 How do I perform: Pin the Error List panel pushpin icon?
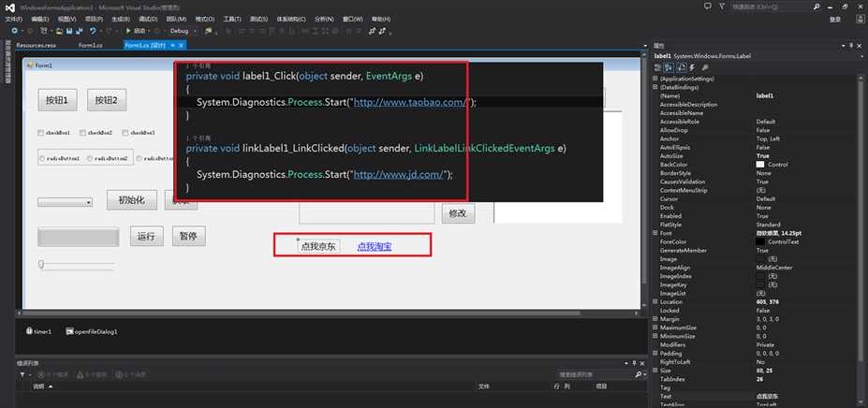pyautogui.click(x=635, y=363)
